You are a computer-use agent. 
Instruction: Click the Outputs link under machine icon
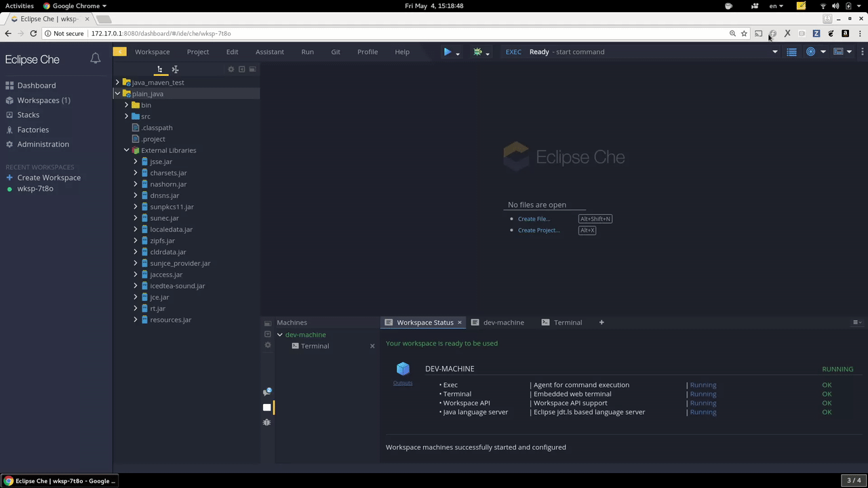pos(403,383)
